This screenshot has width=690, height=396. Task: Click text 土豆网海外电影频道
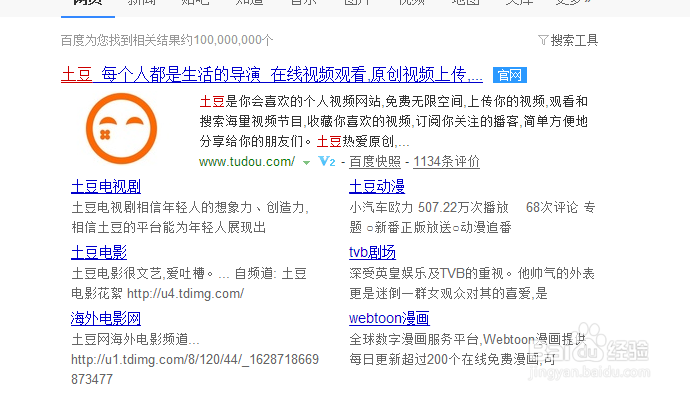[130, 339]
